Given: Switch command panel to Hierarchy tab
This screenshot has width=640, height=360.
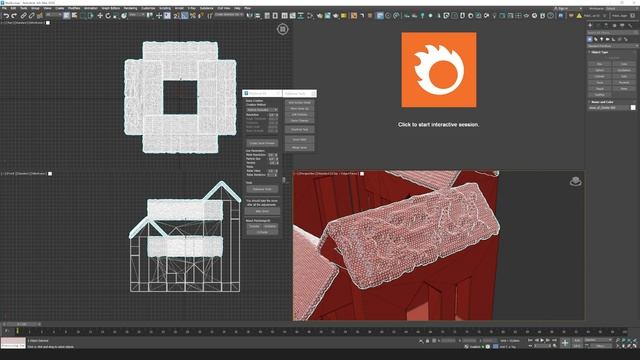Looking at the screenshot, I should [x=606, y=25].
